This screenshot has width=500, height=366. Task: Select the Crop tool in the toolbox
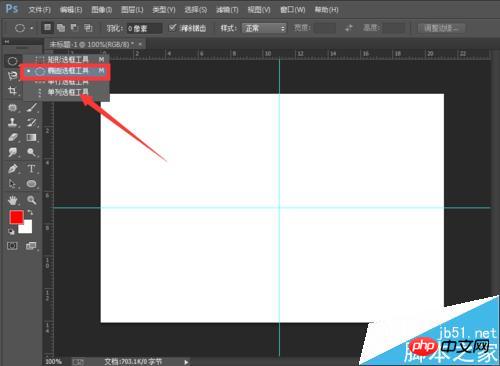pyautogui.click(x=12, y=91)
